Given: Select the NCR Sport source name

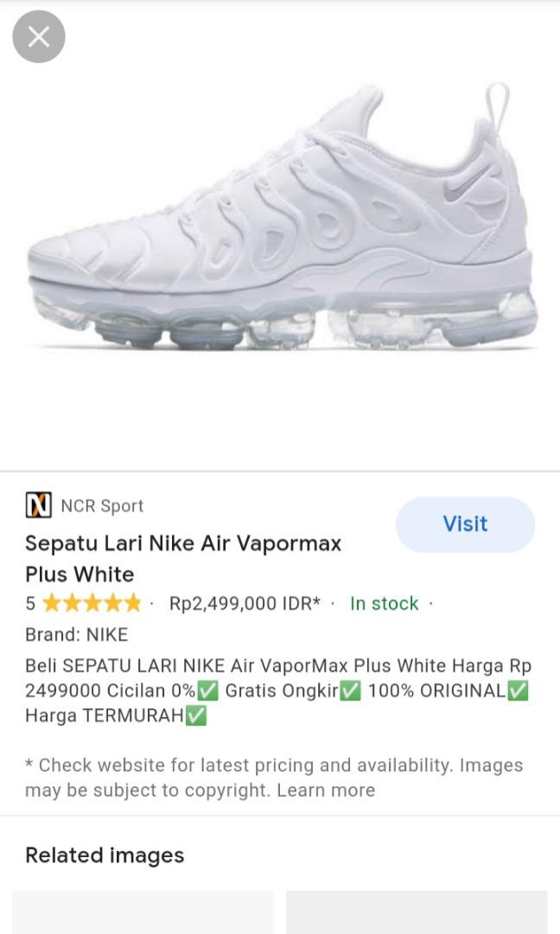Looking at the screenshot, I should (x=102, y=506).
